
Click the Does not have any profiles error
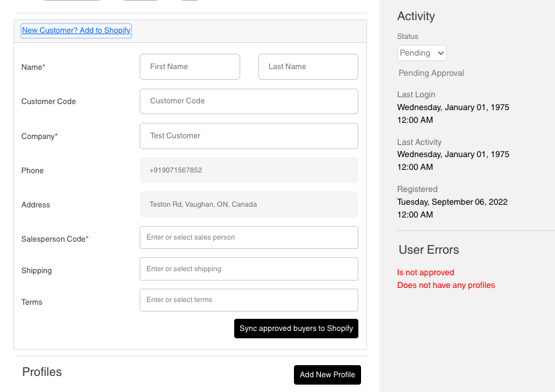(x=446, y=285)
